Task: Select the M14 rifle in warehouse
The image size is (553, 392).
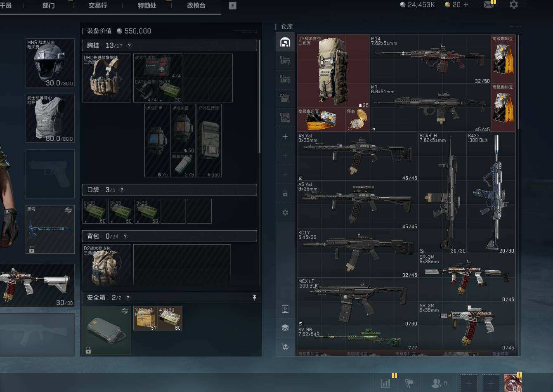Action: [x=430, y=59]
